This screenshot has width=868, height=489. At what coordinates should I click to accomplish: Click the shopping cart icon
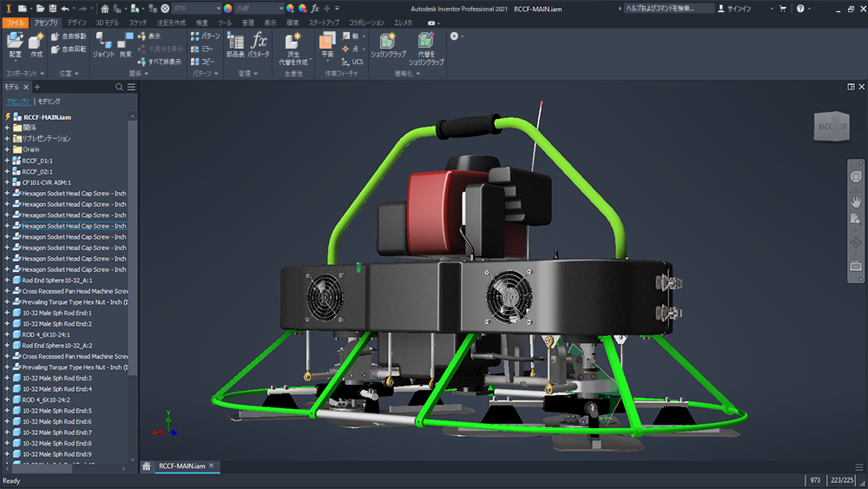[x=783, y=9]
